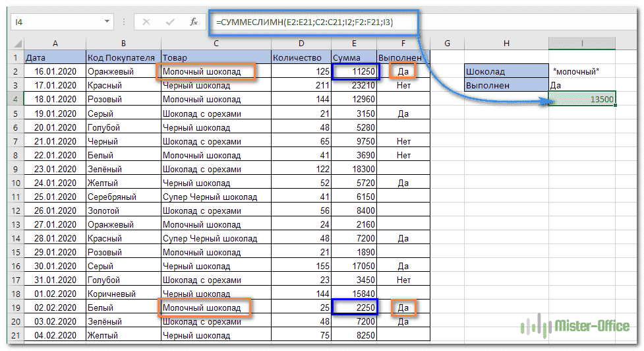This screenshot has width=644, height=351.
Task: Select column E header
Action: tap(354, 44)
